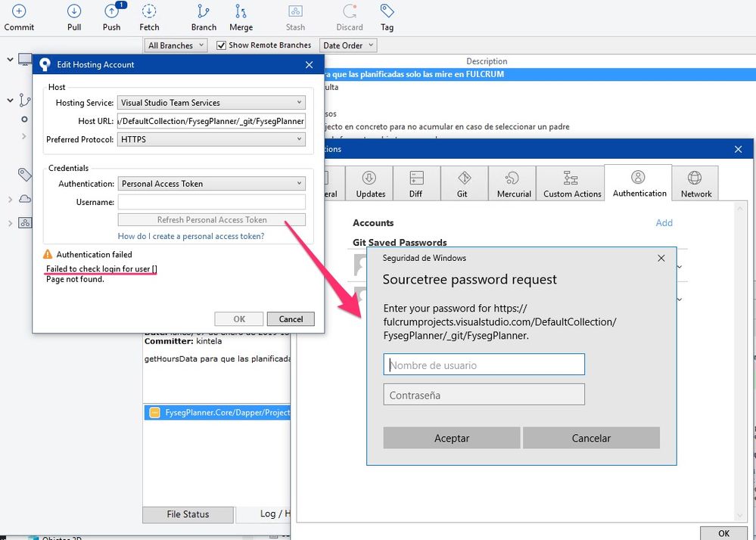The height and width of the screenshot is (540, 756).
Task: Select the branches icon in sidebar
Action: [x=24, y=100]
